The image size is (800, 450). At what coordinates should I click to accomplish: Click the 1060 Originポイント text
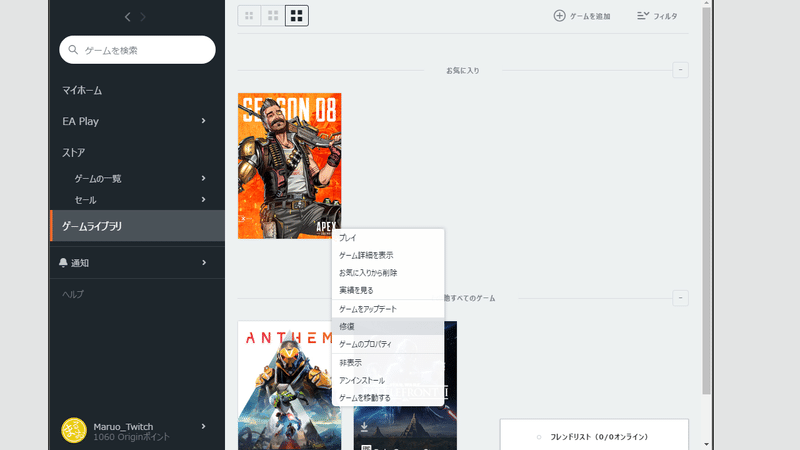[x=132, y=437]
